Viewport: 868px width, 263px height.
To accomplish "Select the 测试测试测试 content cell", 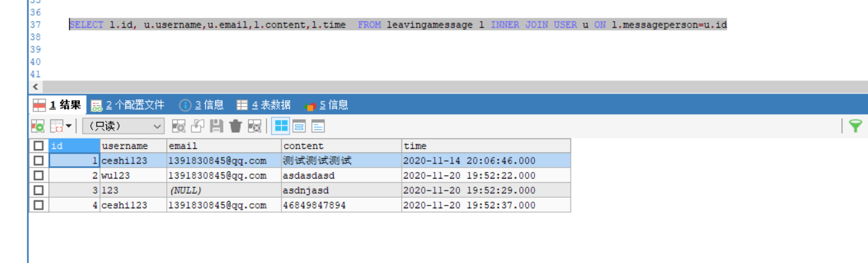I will (342, 160).
